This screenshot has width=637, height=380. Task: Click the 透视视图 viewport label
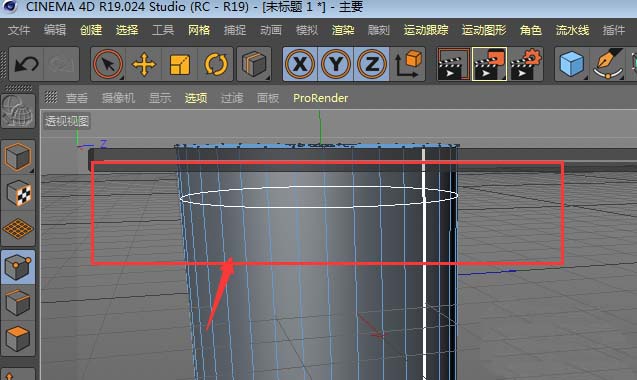[67, 121]
